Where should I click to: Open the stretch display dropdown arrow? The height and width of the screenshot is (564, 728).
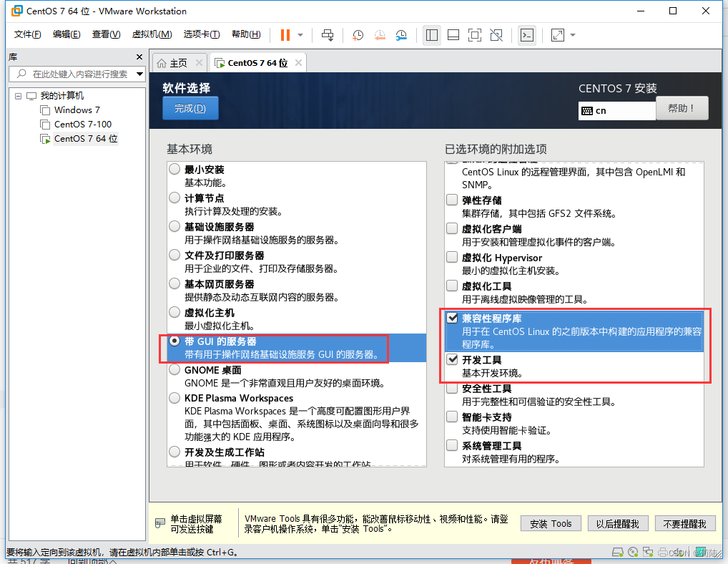[573, 35]
